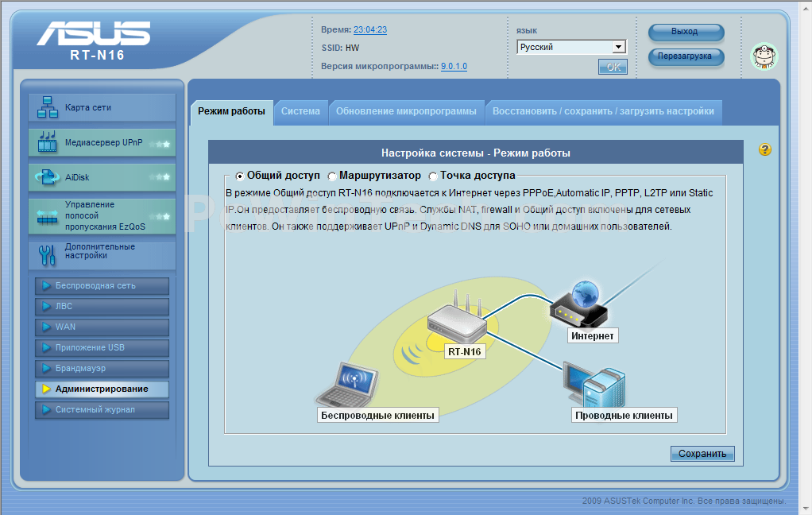Image resolution: width=812 pixels, height=515 pixels.
Task: Click the wired clients computer icon
Action: pos(595,386)
